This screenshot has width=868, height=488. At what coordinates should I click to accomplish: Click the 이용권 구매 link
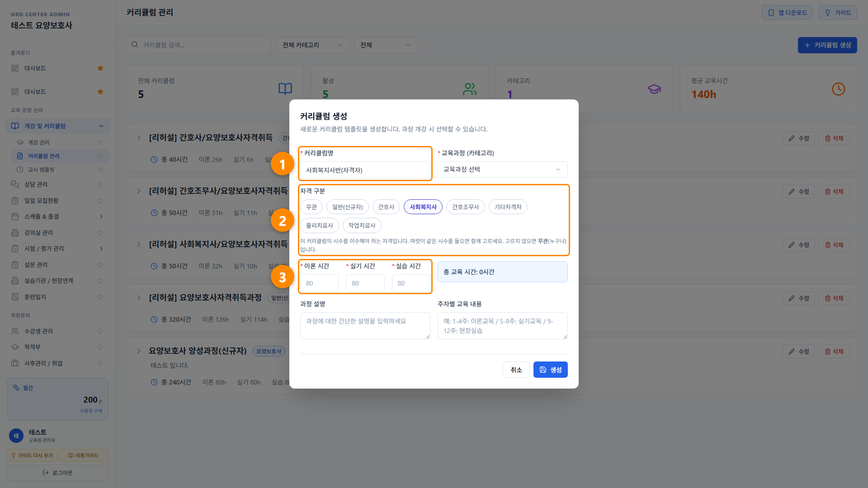pyautogui.click(x=91, y=411)
